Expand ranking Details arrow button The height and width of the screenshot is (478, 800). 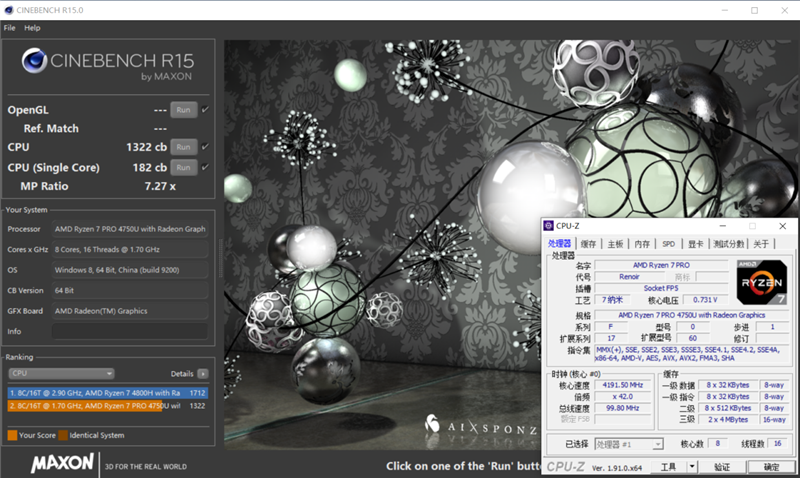pos(203,374)
